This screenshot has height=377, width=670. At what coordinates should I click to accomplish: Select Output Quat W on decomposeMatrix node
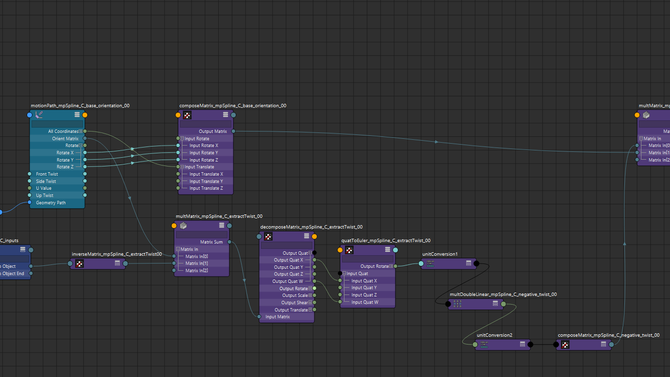[287, 281]
